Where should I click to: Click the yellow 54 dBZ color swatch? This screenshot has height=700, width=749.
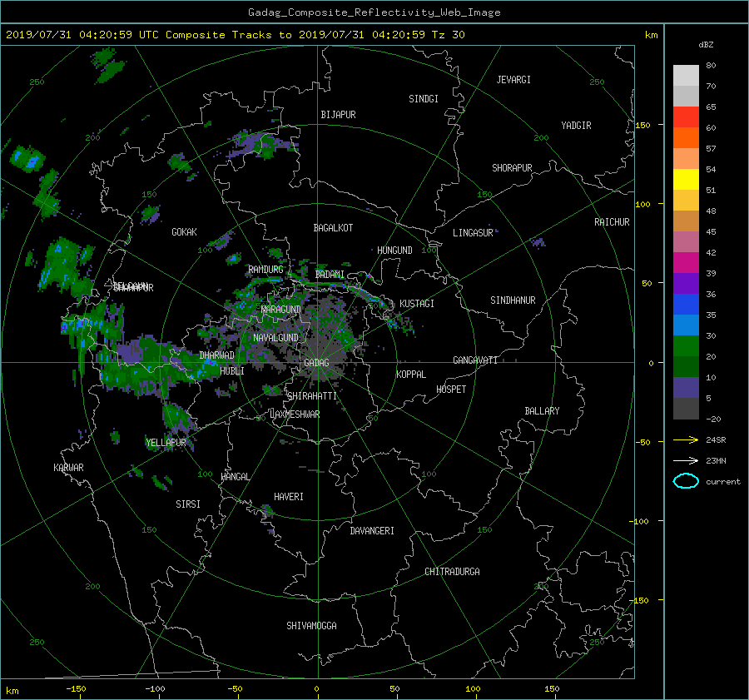(x=686, y=179)
